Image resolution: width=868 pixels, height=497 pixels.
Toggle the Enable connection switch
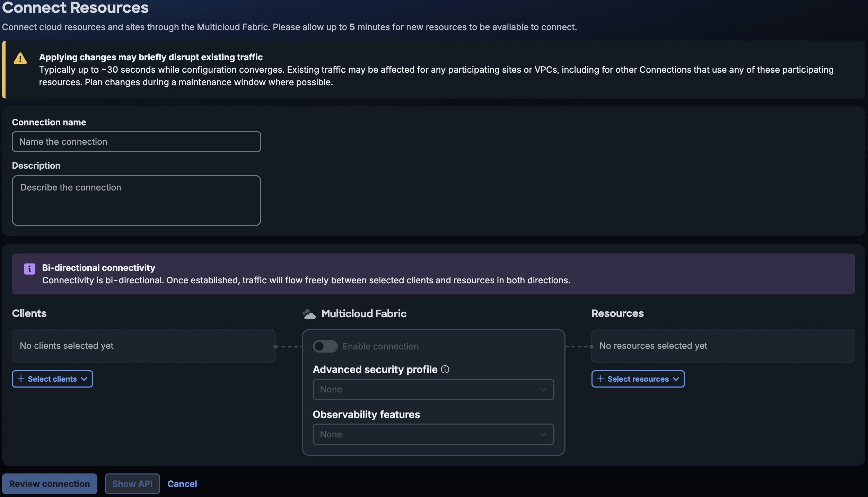pos(325,346)
